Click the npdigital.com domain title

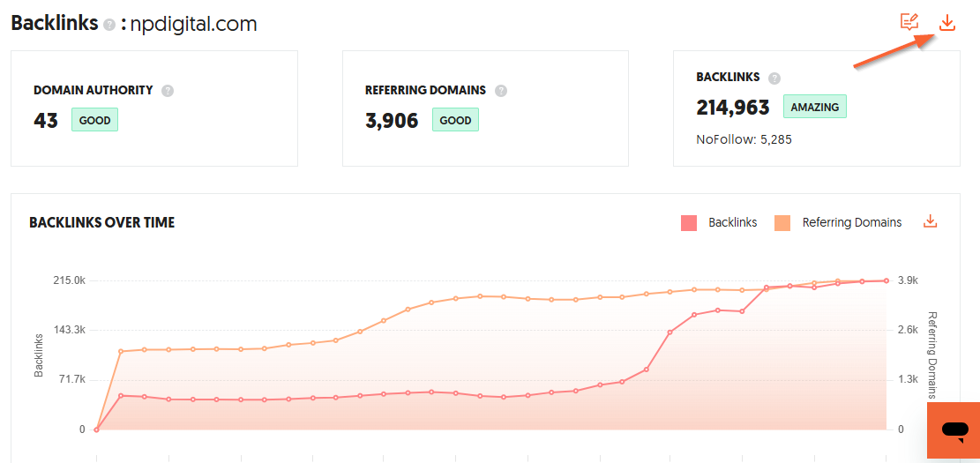tap(193, 25)
